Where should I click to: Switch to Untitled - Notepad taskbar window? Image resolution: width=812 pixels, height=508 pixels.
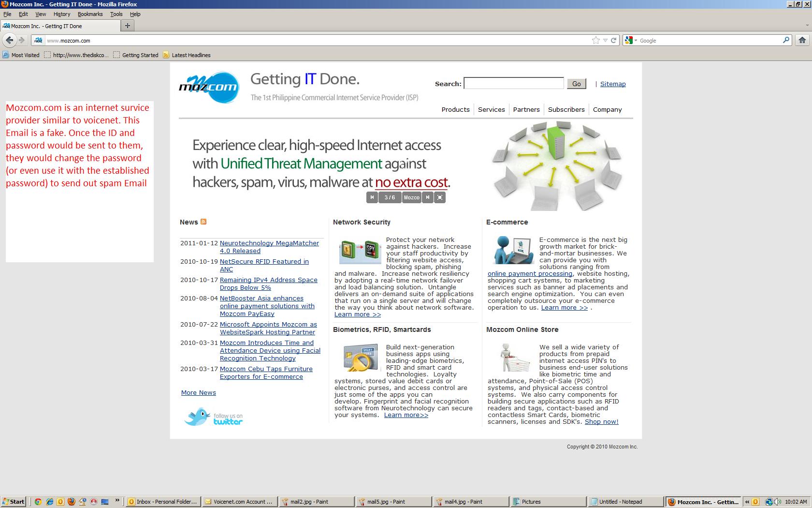pos(625,502)
